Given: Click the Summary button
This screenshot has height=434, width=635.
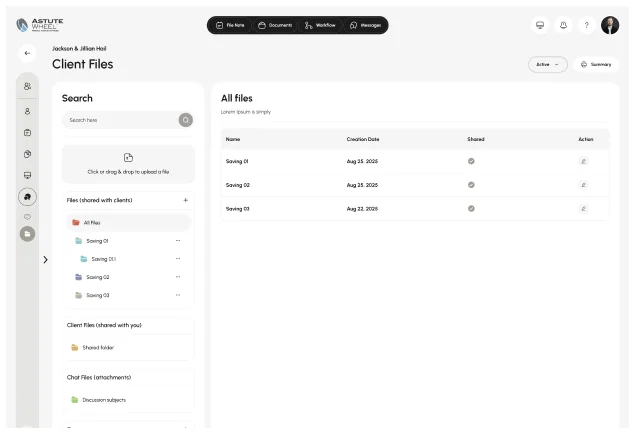Looking at the screenshot, I should point(596,64).
